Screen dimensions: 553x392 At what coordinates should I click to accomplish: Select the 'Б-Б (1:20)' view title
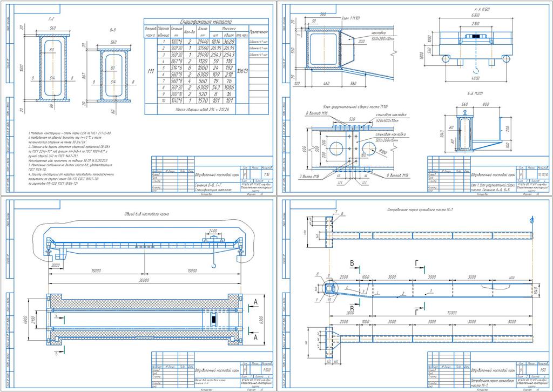click(474, 93)
